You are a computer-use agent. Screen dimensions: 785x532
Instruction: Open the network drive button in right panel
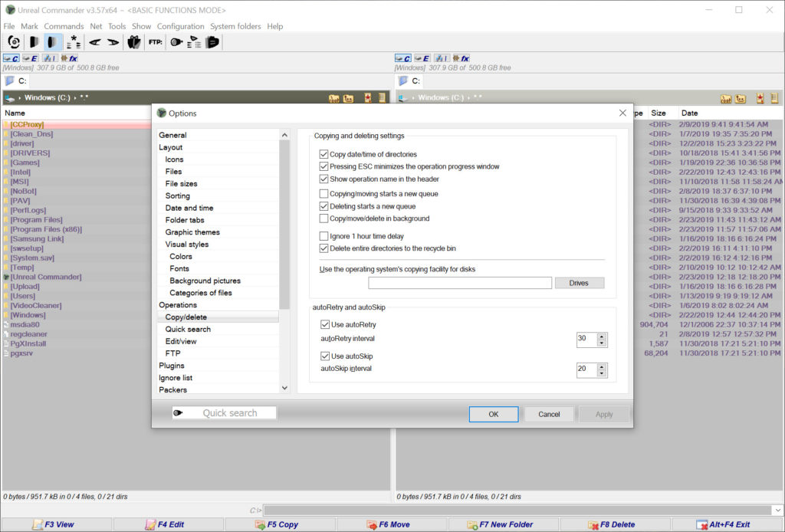pos(441,58)
